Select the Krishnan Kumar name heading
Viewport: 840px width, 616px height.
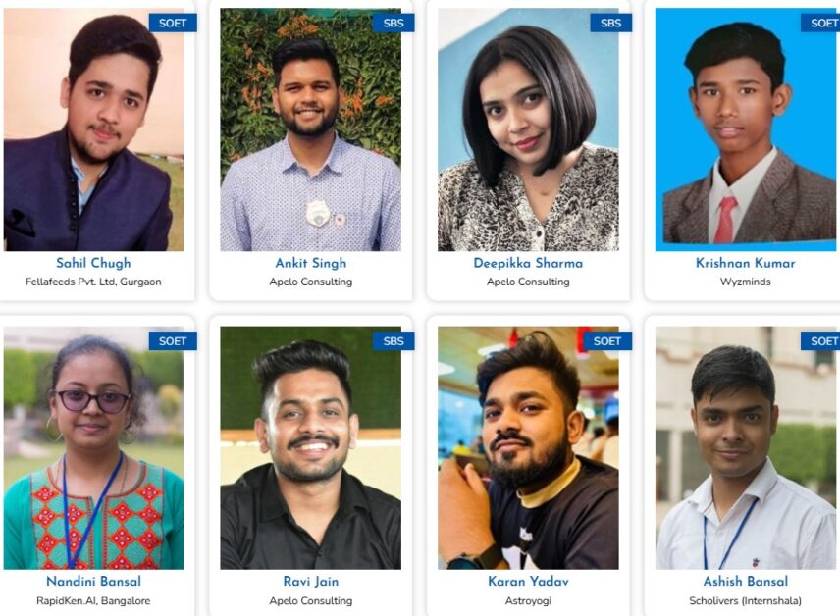[745, 263]
